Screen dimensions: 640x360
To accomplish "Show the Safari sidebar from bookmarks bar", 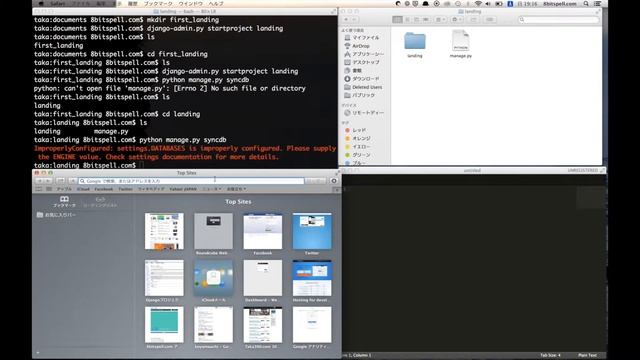I will [39, 189].
